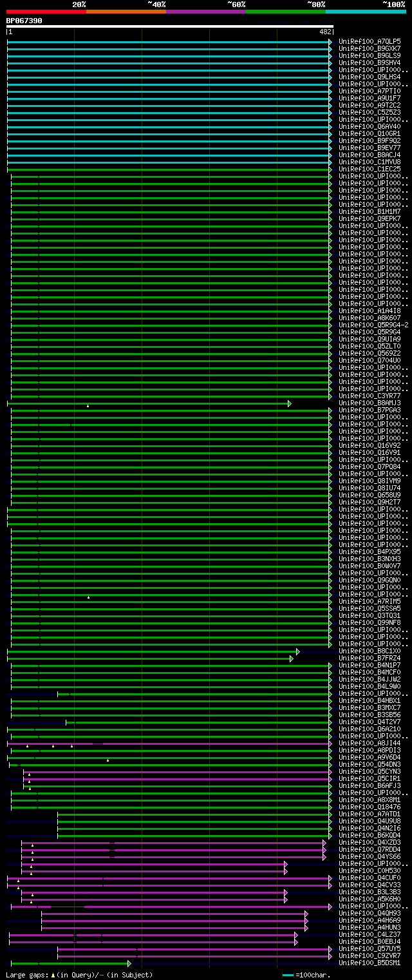Select hit label UniRef100_Q704U0
412x980 pixels.
tap(370, 360)
